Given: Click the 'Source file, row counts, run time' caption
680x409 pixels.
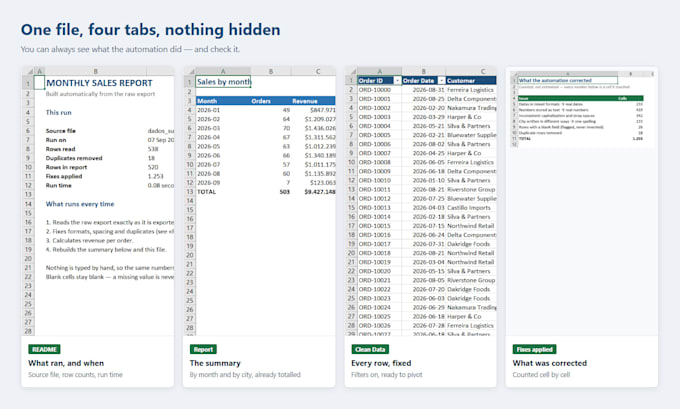Looking at the screenshot, I should 75,375.
